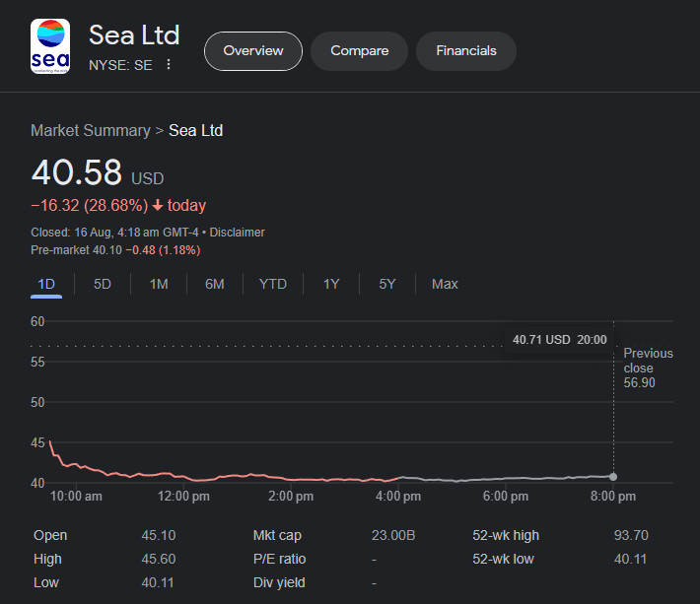
Task: Click the 2:00 pm axis label
Action: click(291, 497)
